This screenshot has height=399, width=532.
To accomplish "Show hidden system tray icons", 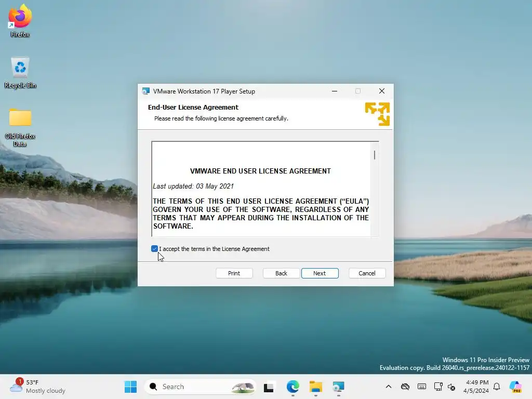I will (x=389, y=387).
